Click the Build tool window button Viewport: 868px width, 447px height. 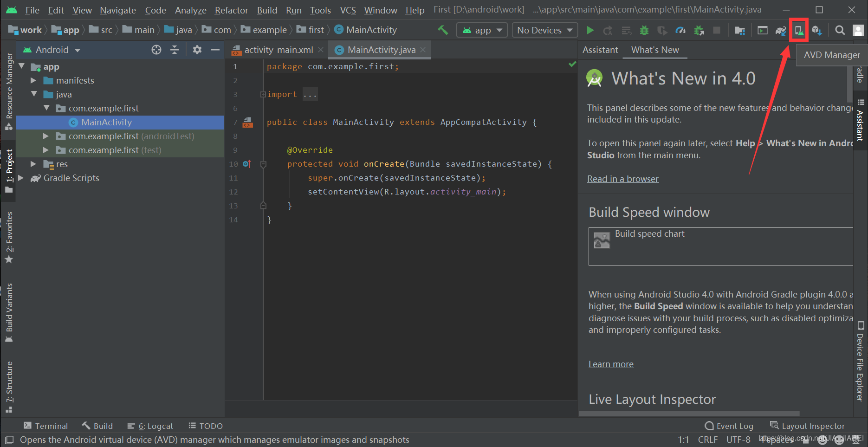tap(97, 426)
